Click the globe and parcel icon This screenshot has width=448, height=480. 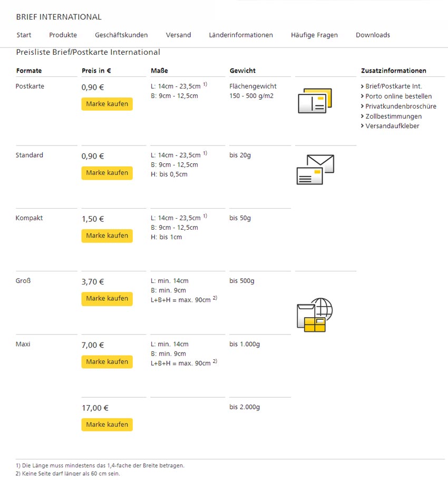coord(315,315)
